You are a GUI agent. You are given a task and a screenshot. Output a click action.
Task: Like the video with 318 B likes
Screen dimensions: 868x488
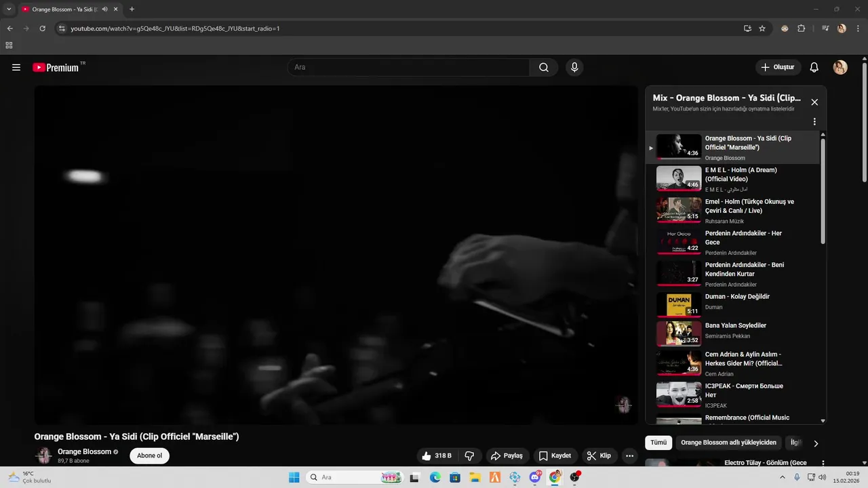coord(437,455)
